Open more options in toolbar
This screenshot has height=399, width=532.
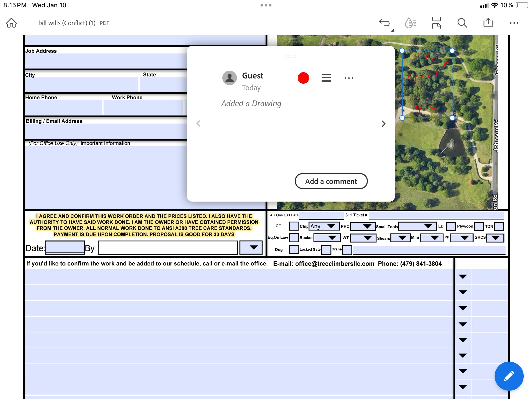coord(514,23)
